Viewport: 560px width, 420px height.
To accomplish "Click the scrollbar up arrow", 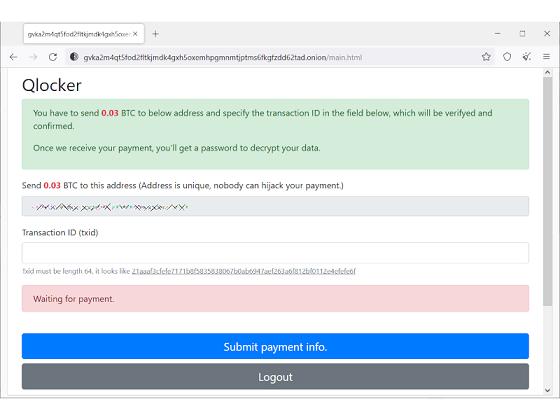I will pyautogui.click(x=548, y=72).
